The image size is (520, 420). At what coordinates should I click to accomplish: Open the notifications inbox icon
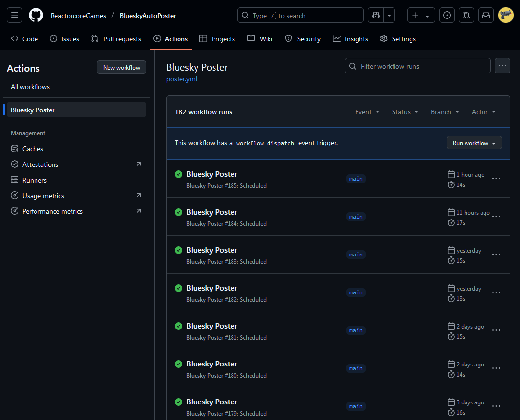pos(486,15)
